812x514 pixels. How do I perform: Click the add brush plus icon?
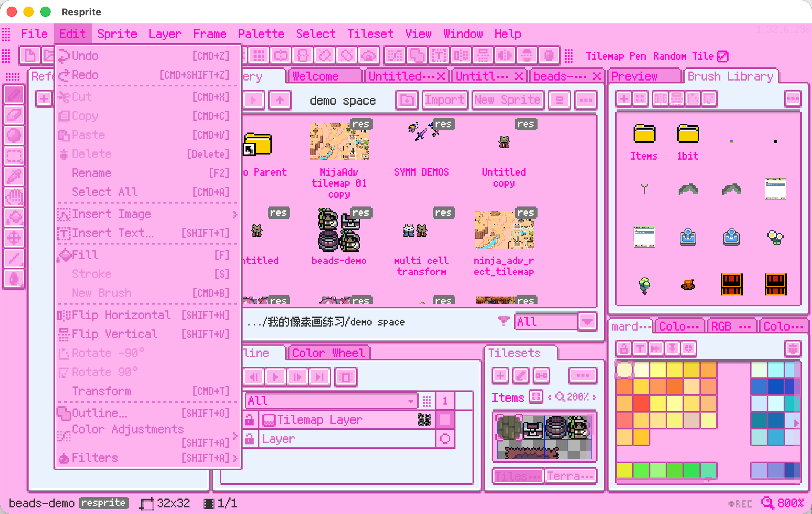(x=624, y=98)
